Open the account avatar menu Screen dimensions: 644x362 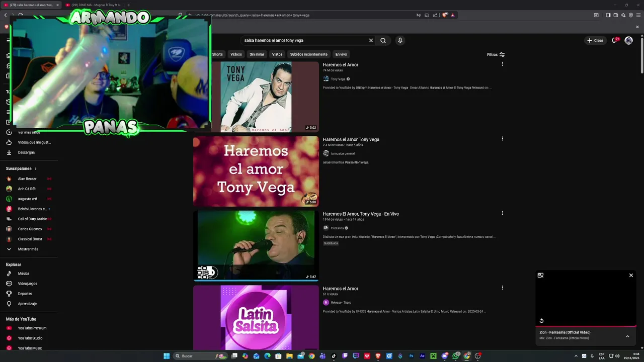[628, 40]
